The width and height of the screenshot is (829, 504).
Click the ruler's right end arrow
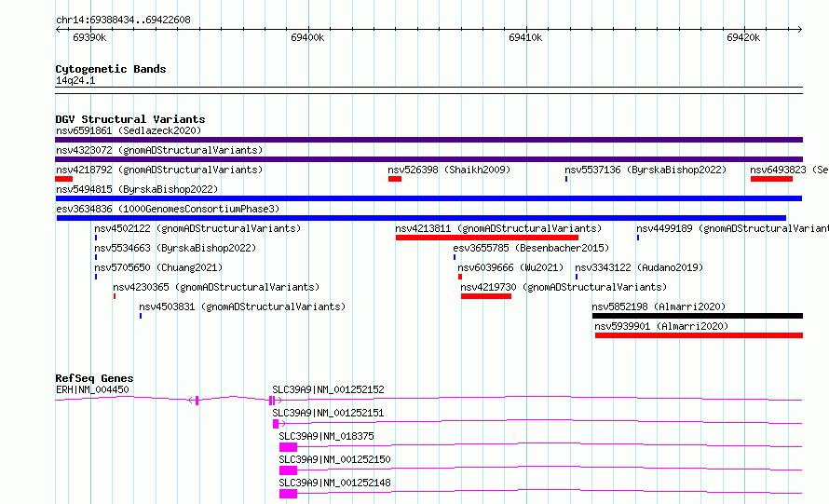point(800,30)
